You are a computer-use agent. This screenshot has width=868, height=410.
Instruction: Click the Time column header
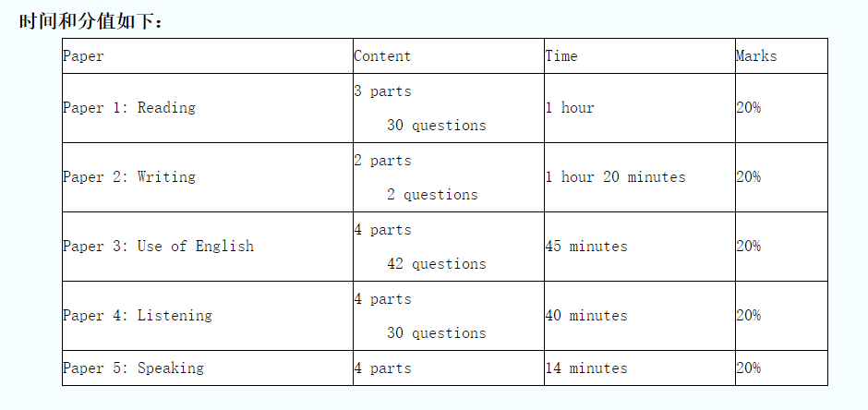[x=639, y=56]
